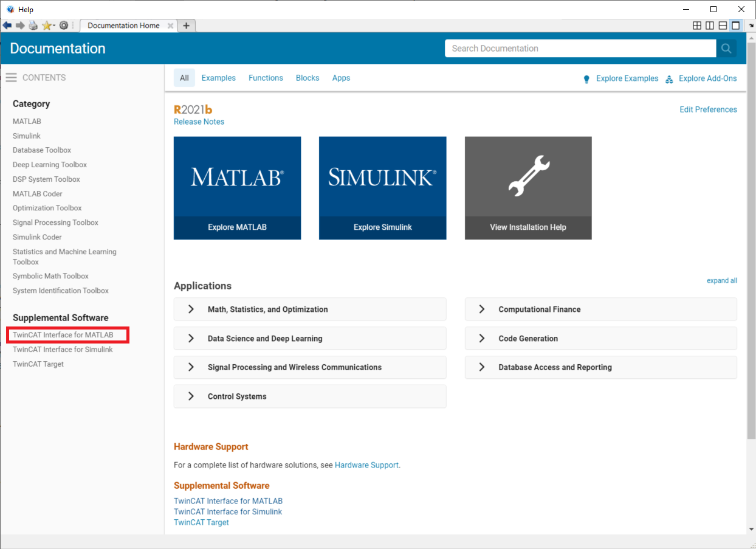The height and width of the screenshot is (549, 756).
Task: Expand Data Science and Deep Learning
Action: (310, 339)
